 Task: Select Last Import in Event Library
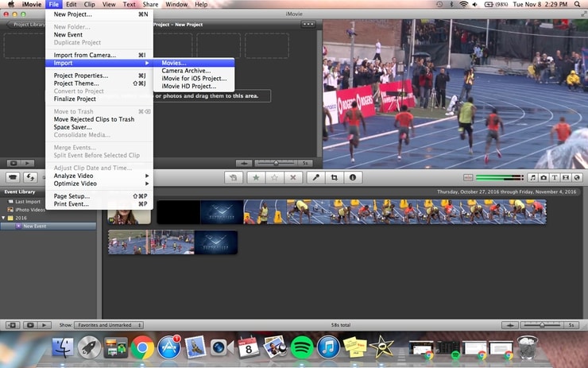pyautogui.click(x=28, y=201)
